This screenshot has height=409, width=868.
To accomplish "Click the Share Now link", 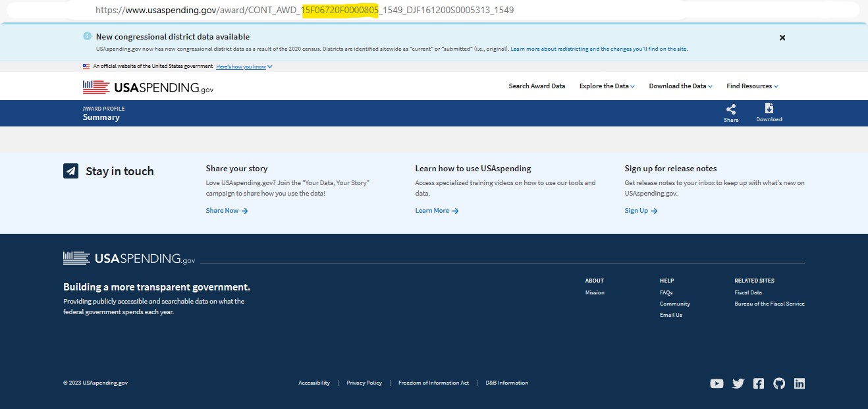I will click(x=227, y=211).
